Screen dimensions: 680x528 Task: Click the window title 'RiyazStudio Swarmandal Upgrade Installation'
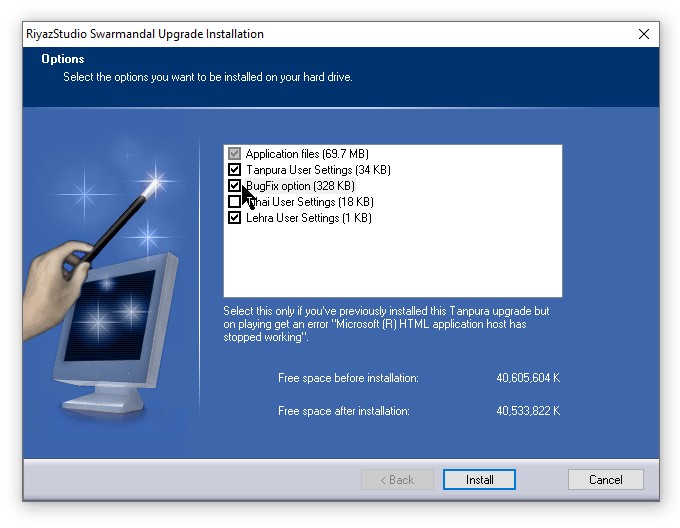coord(145,34)
